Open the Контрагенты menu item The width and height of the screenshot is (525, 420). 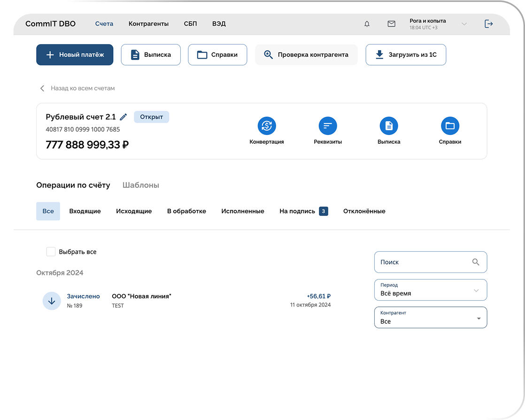(x=148, y=24)
